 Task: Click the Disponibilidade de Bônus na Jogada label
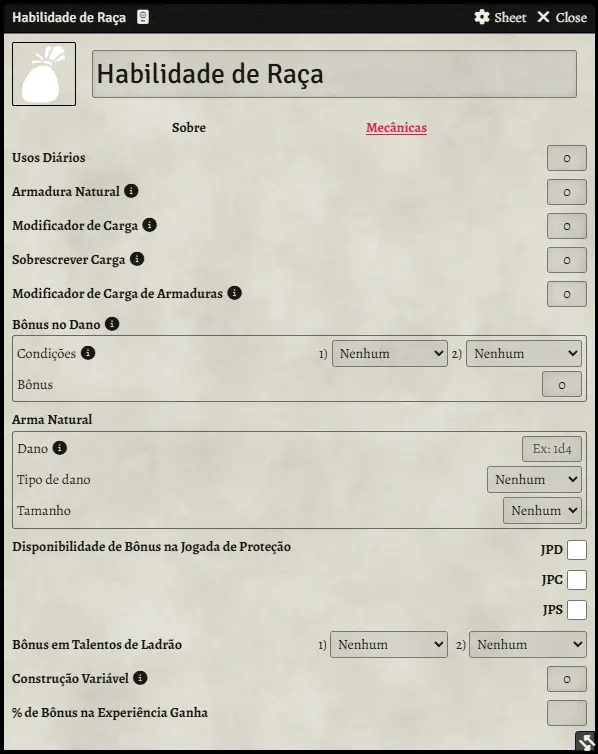151,547
